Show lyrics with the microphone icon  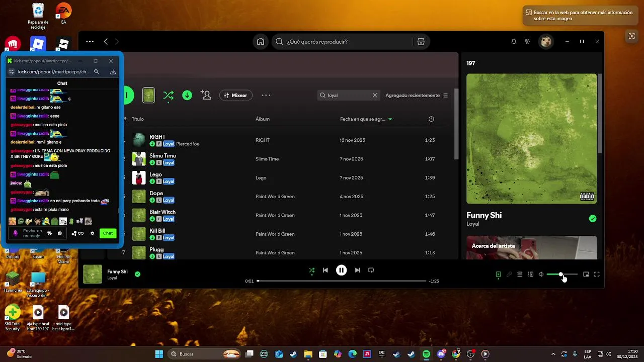point(509,275)
